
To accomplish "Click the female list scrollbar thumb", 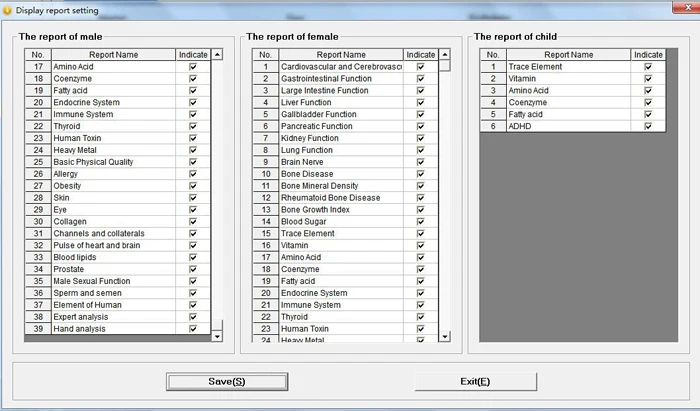I will (445, 66).
